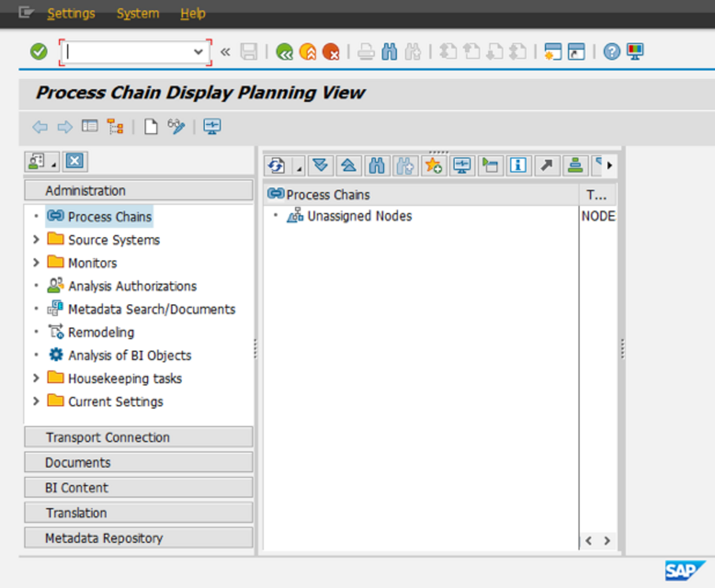
Task: Open the Transport Connection section
Action: (x=139, y=437)
